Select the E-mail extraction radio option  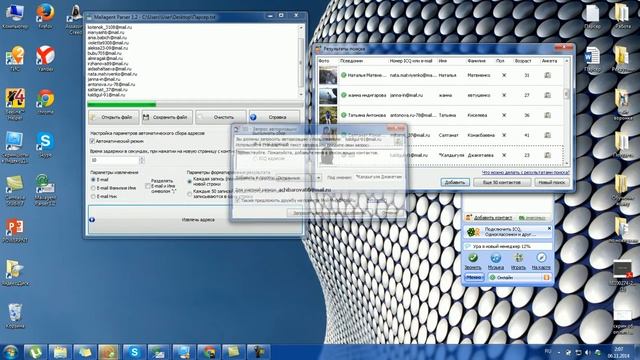click(93, 180)
